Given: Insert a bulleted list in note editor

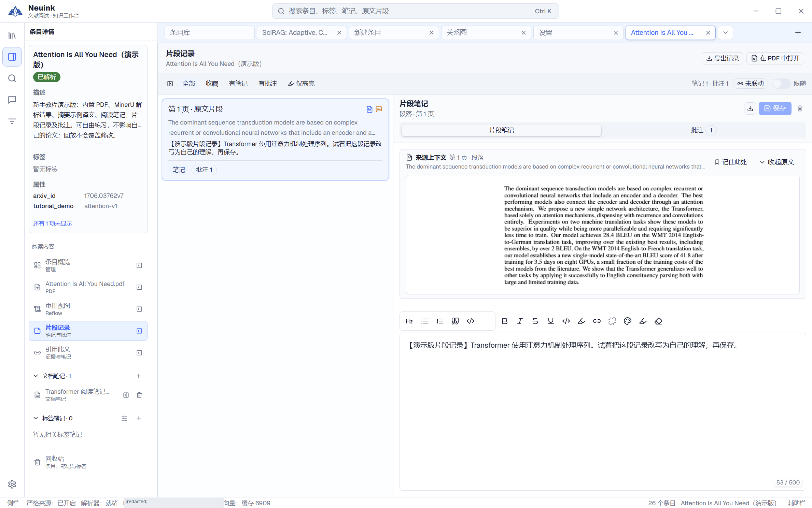Looking at the screenshot, I should [x=424, y=321].
